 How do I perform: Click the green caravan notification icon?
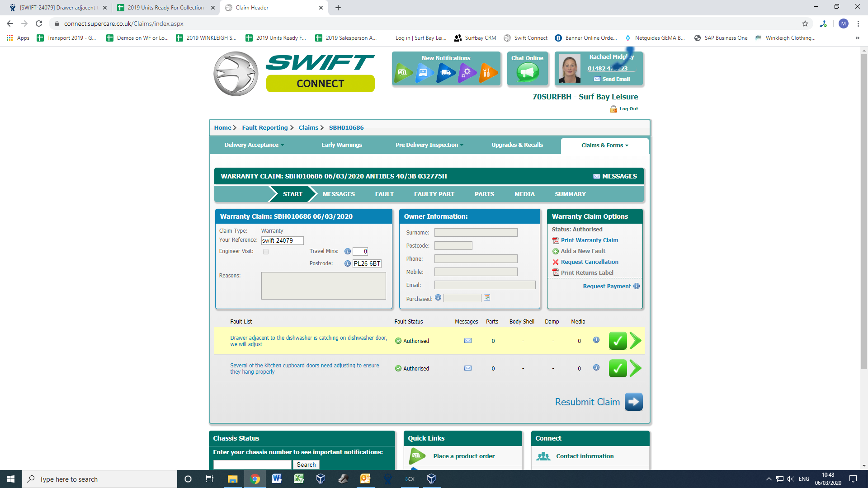(x=402, y=73)
